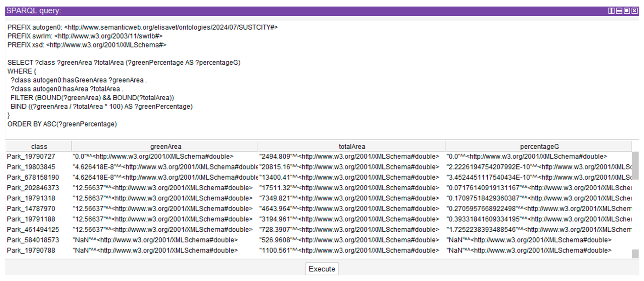Screen dimensions: 644x281
Task: Select Park_584018573 row with NaN value
Action: (33, 240)
